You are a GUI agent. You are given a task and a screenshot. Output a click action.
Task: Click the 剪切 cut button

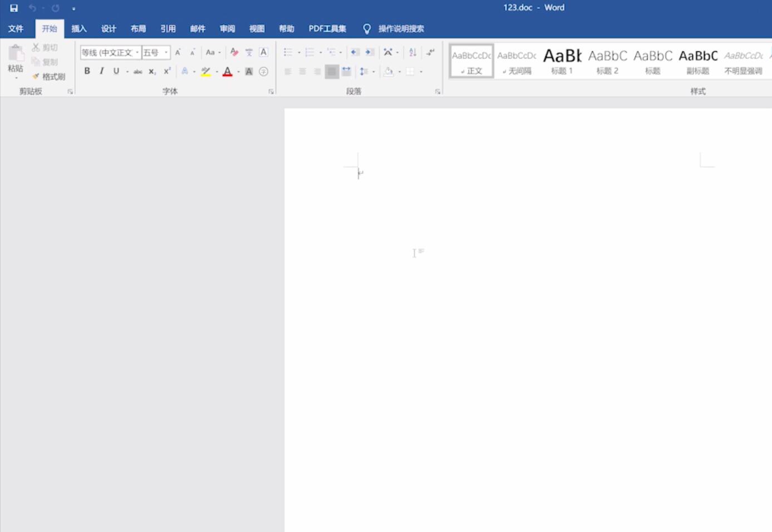click(45, 48)
